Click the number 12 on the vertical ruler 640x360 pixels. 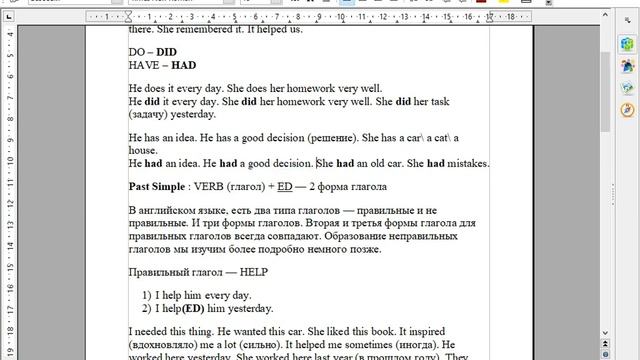click(10, 203)
